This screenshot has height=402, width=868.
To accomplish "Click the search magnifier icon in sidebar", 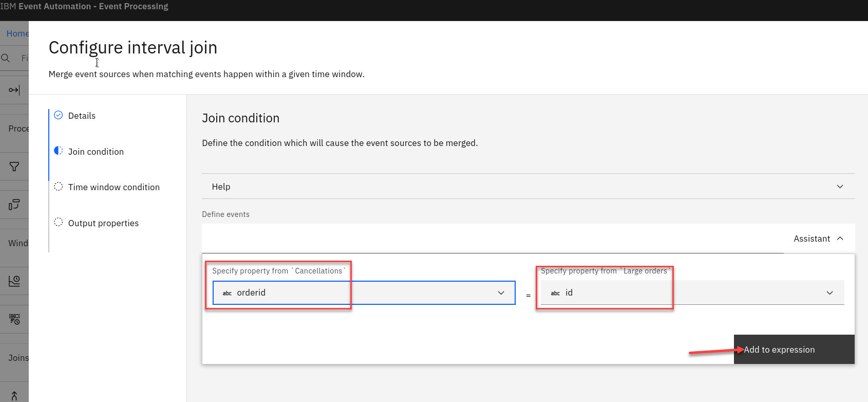I will [x=6, y=58].
